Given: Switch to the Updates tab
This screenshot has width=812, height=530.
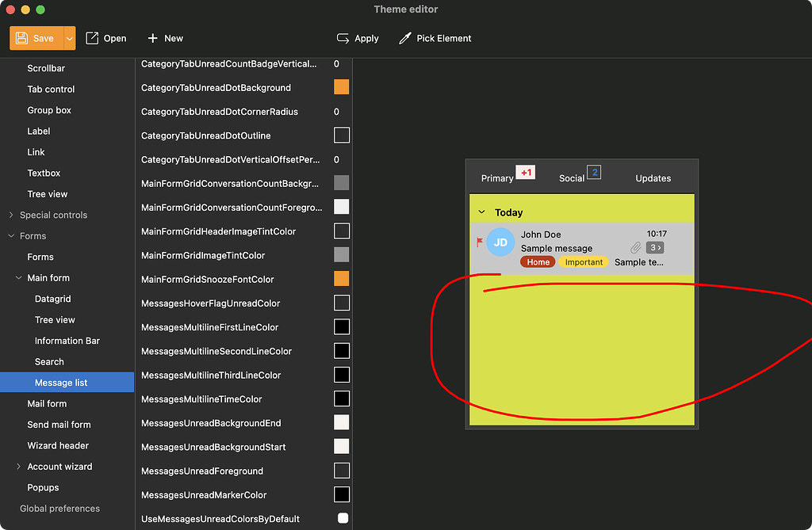Looking at the screenshot, I should pos(653,179).
